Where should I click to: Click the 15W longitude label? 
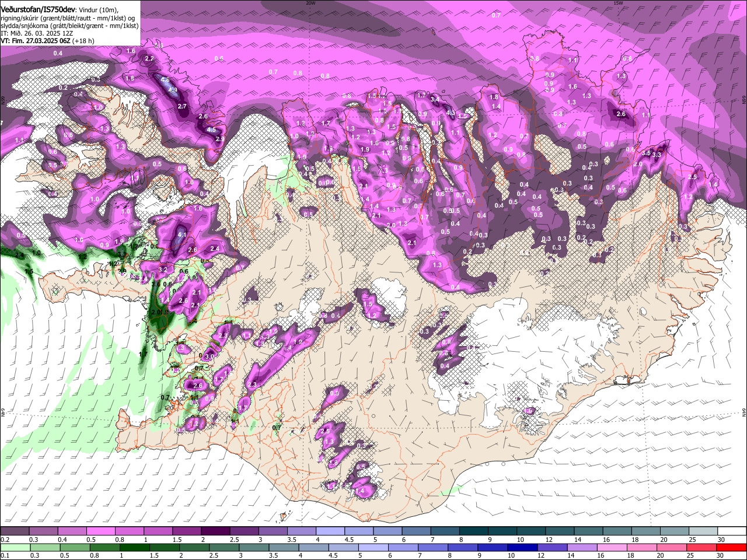pyautogui.click(x=618, y=3)
